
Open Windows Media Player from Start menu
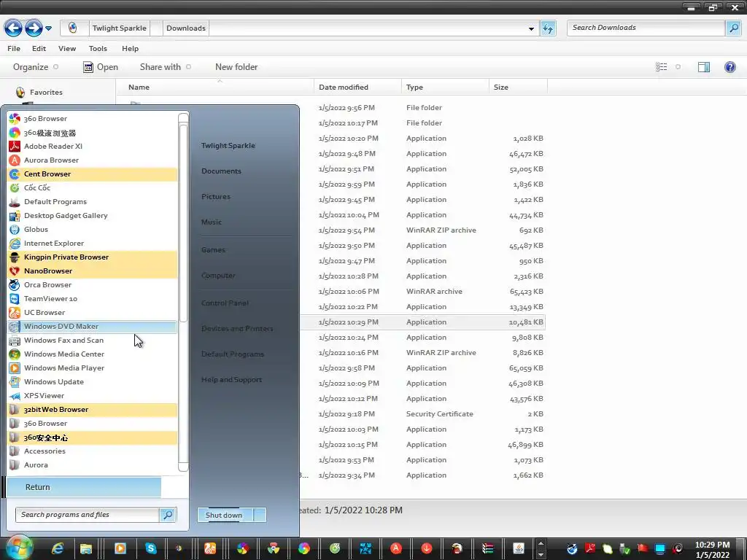(x=93, y=367)
